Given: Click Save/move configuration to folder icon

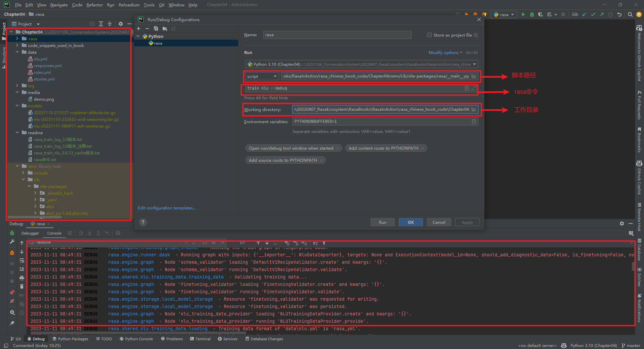Looking at the screenshot, I should tap(165, 29).
